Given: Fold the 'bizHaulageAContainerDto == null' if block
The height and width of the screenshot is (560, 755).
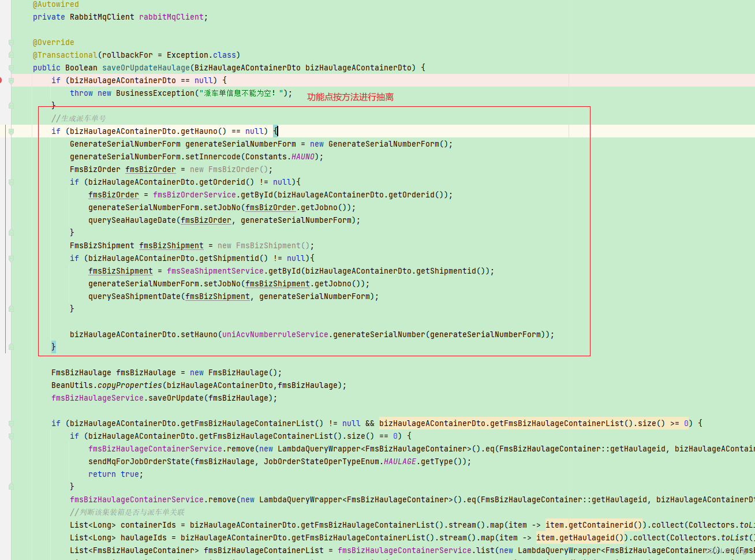Looking at the screenshot, I should pos(11,80).
